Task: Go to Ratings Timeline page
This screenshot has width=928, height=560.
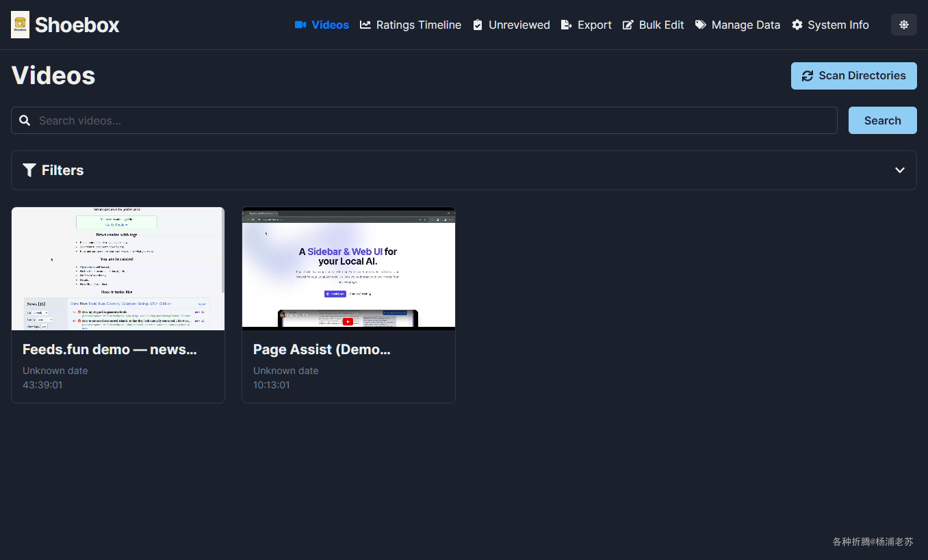Action: (x=411, y=25)
